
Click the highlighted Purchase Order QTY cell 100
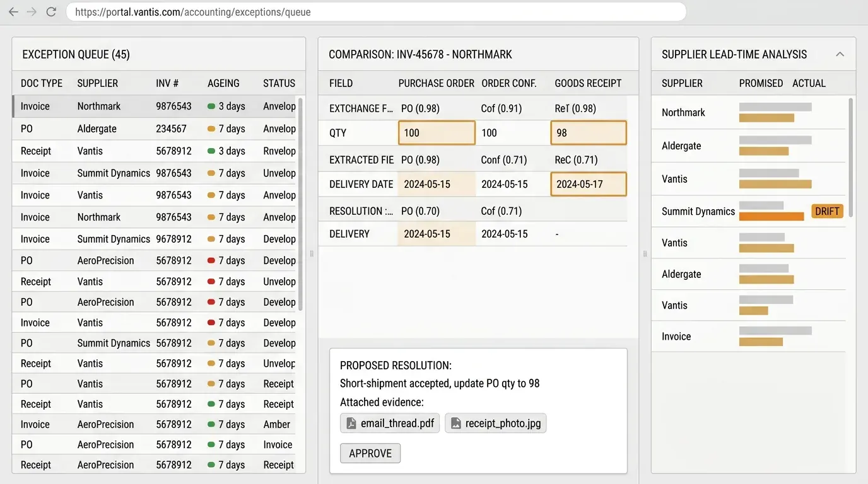tap(437, 133)
